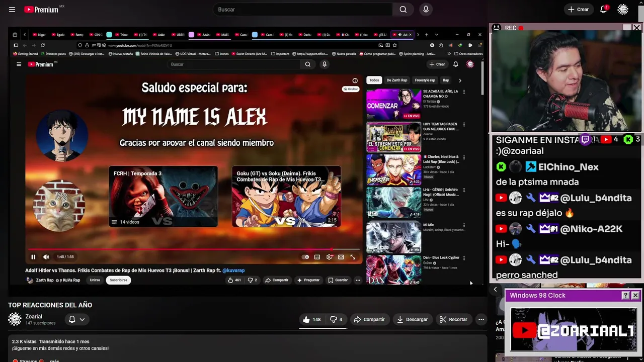Click the magnifier search button
644x362 pixels.
pos(403,10)
